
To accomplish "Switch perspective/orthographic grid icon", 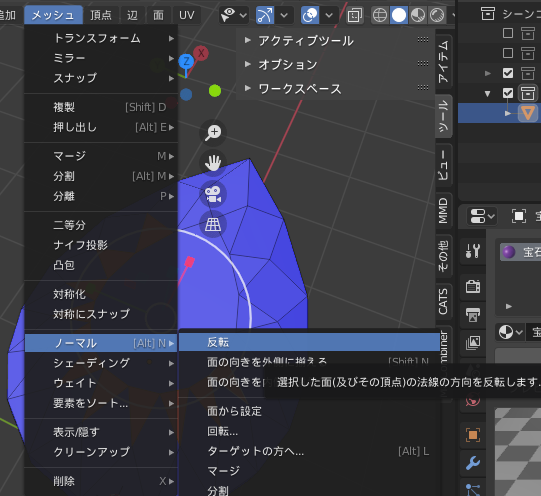I will (213, 225).
